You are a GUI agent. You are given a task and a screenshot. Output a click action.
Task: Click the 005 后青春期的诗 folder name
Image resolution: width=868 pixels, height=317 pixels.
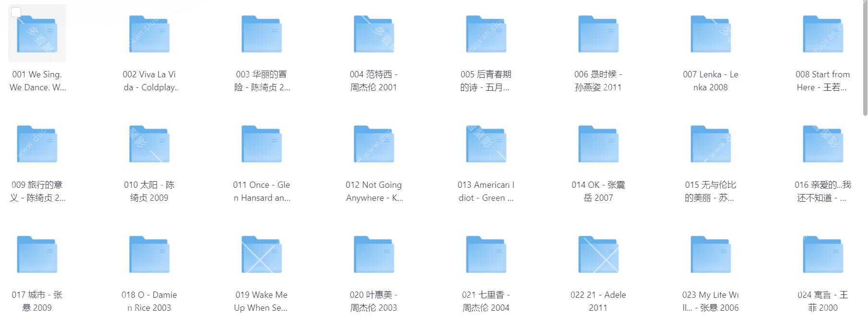tap(486, 81)
